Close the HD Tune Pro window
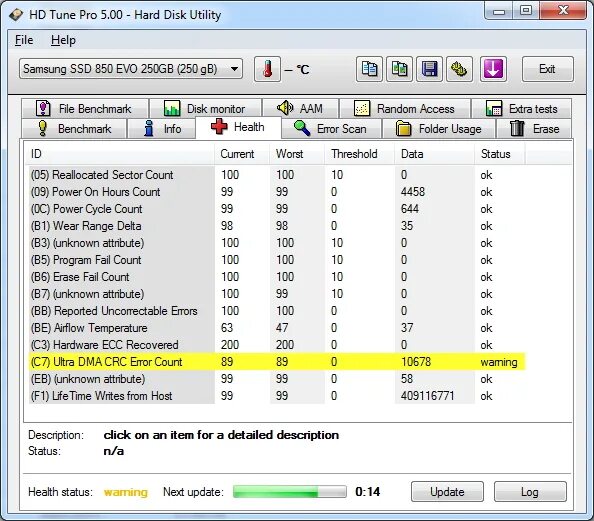Screen dimensions: 594x521 coord(563,11)
